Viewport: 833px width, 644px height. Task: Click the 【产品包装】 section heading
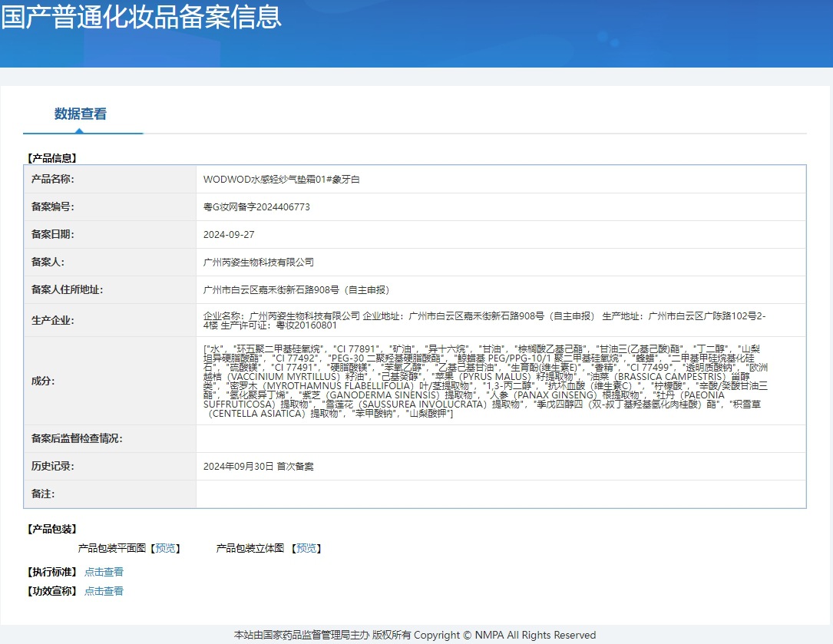(52, 529)
